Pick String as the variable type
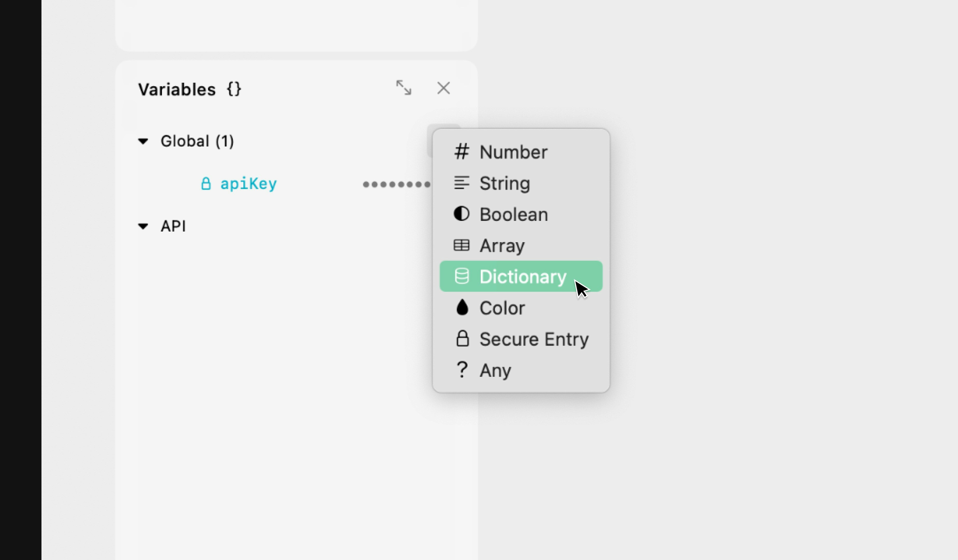The height and width of the screenshot is (560, 958). click(x=504, y=183)
